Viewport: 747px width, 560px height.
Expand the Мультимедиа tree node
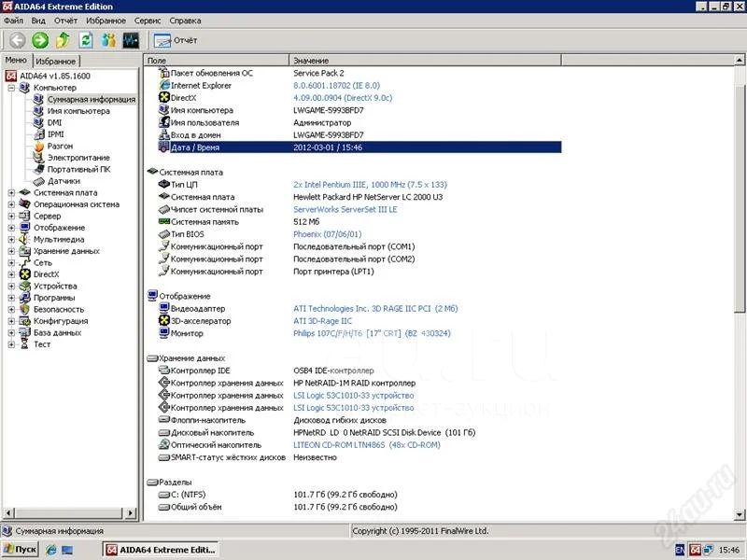coord(11,240)
